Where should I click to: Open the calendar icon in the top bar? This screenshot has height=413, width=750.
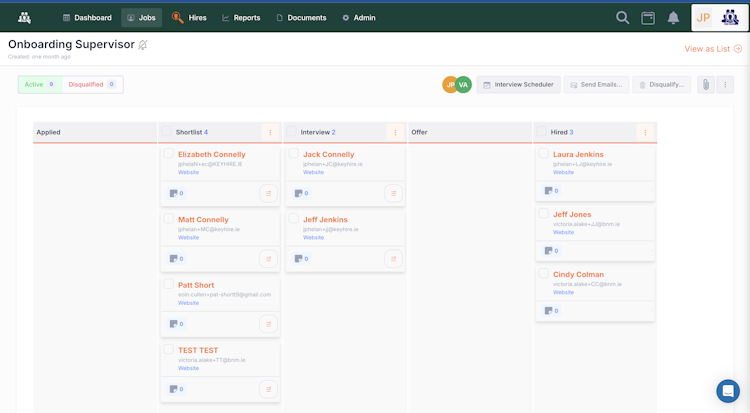[648, 18]
